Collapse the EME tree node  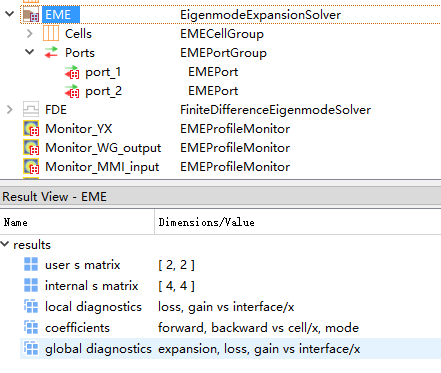point(9,14)
